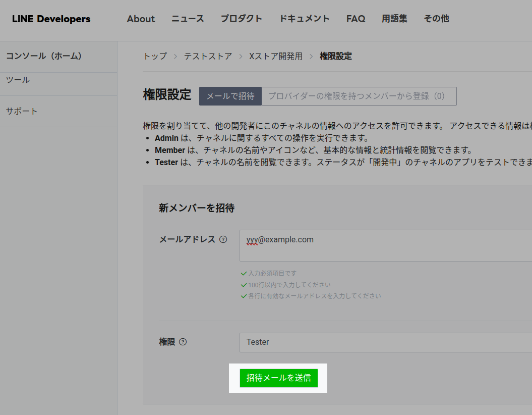Screen dimensions: 532x415
Task: Open コンソール（ホーム） in the sidebar
Action: click(x=44, y=56)
